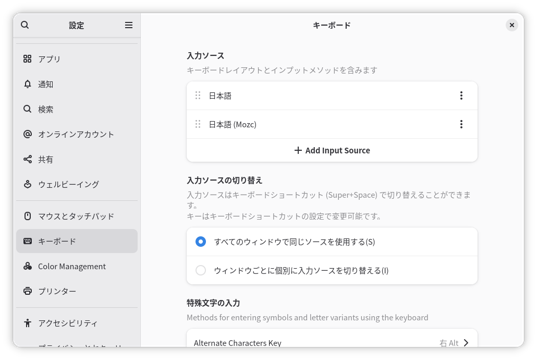Screen dimensions: 537x360
Task: Open マウスとタッチパッド settings page
Action: tap(77, 216)
